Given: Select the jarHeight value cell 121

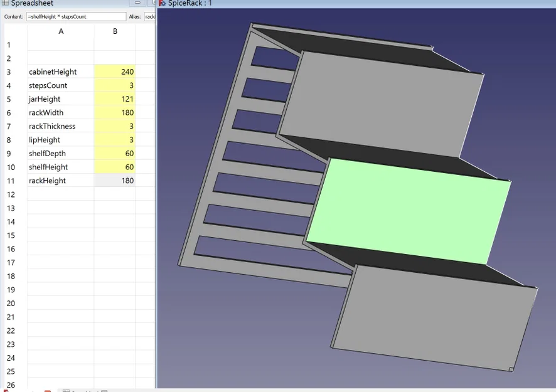Looking at the screenshot, I should click(x=115, y=99).
